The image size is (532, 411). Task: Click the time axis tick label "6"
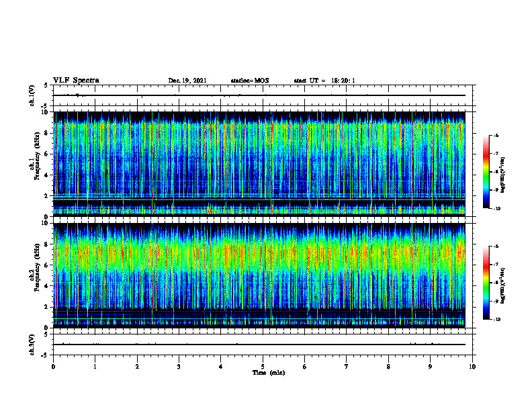pyautogui.click(x=305, y=367)
